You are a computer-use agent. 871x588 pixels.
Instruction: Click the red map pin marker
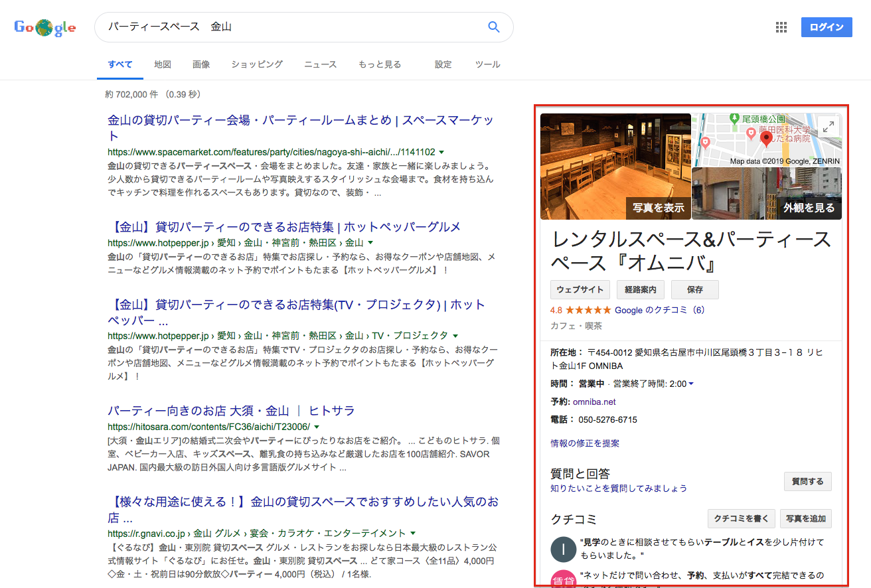[x=766, y=138]
